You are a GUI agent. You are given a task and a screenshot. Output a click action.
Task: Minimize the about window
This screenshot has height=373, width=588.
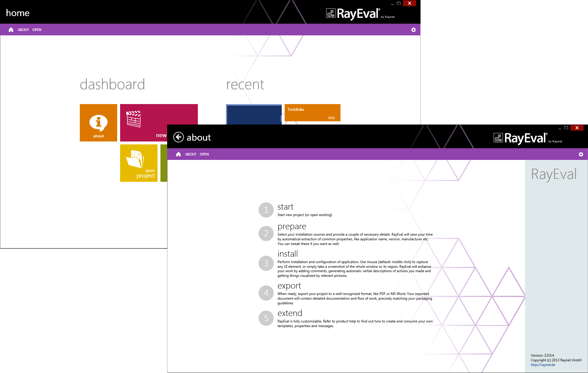(x=560, y=128)
